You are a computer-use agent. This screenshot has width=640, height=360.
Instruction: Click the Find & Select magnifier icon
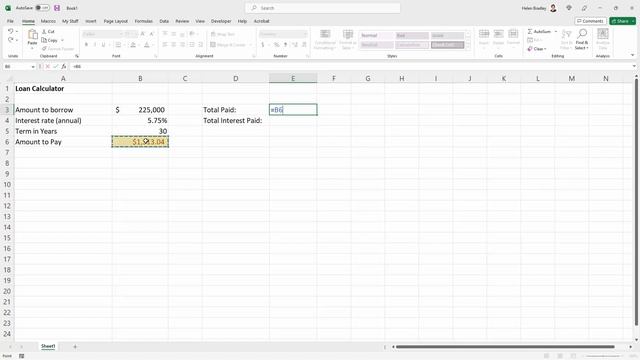tap(582, 33)
